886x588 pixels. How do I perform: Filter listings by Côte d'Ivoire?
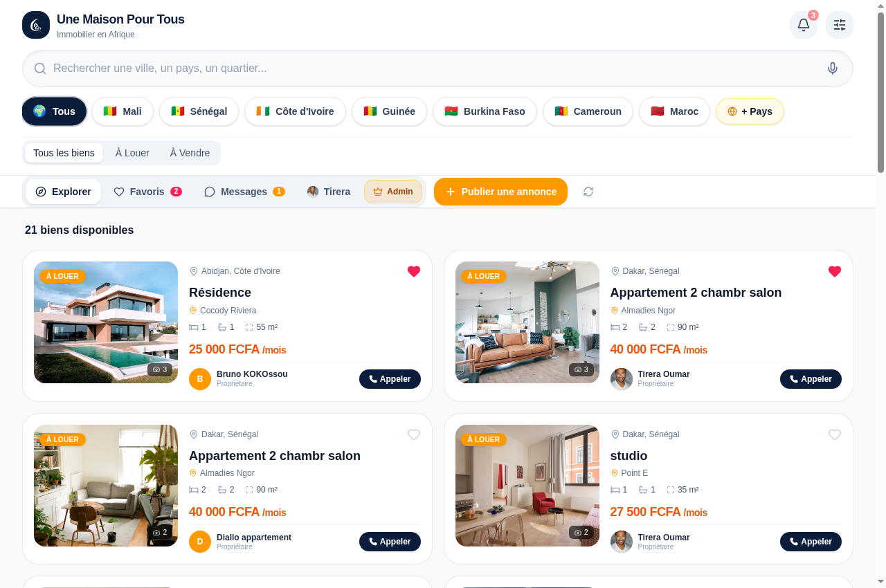click(x=295, y=111)
